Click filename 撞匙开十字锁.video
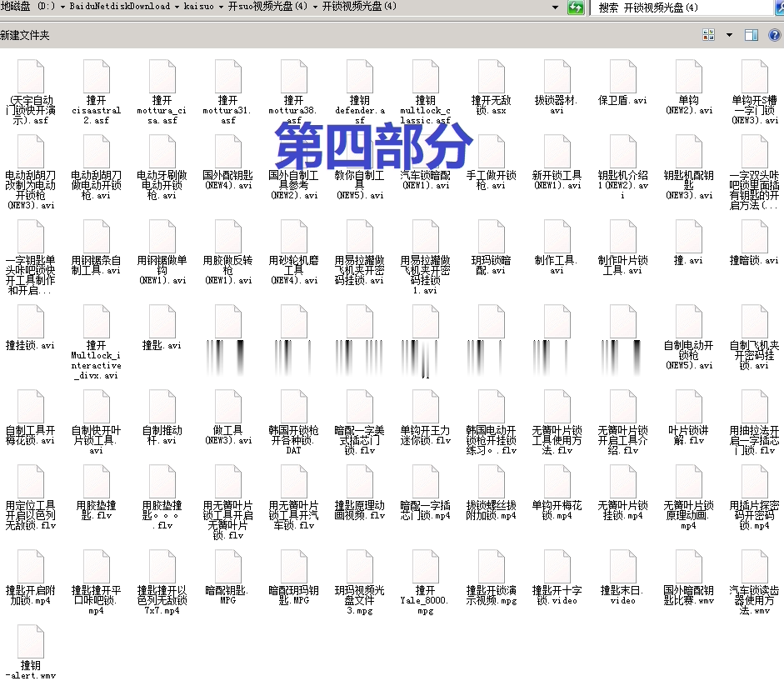The width and height of the screenshot is (784, 686). tap(557, 595)
